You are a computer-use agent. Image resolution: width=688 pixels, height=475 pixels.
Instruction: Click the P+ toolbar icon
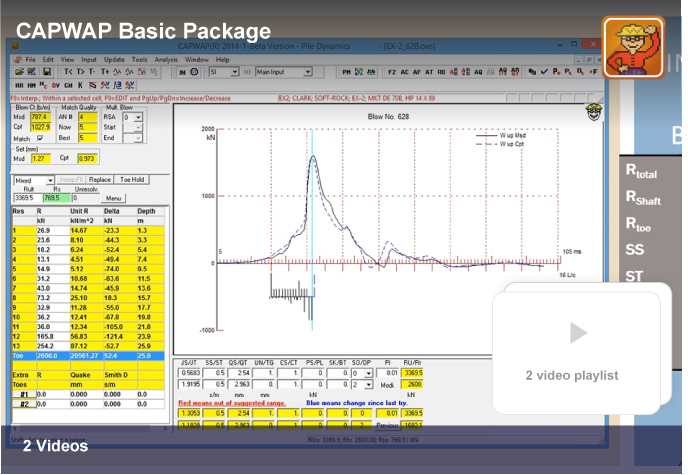coord(556,71)
